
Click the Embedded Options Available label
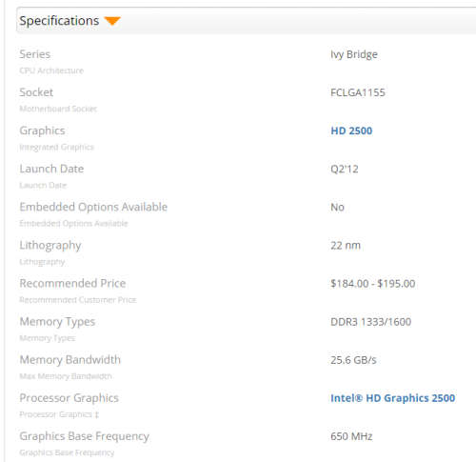pyautogui.click(x=93, y=207)
